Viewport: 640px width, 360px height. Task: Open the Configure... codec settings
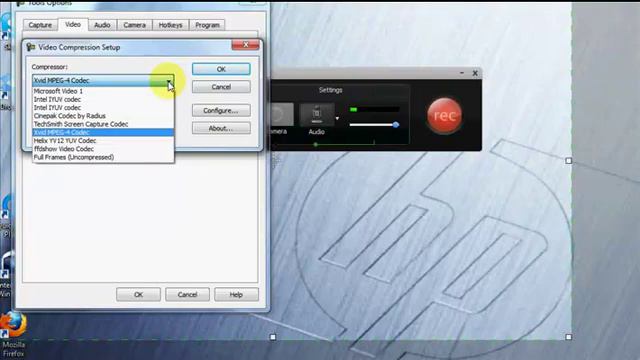point(221,111)
